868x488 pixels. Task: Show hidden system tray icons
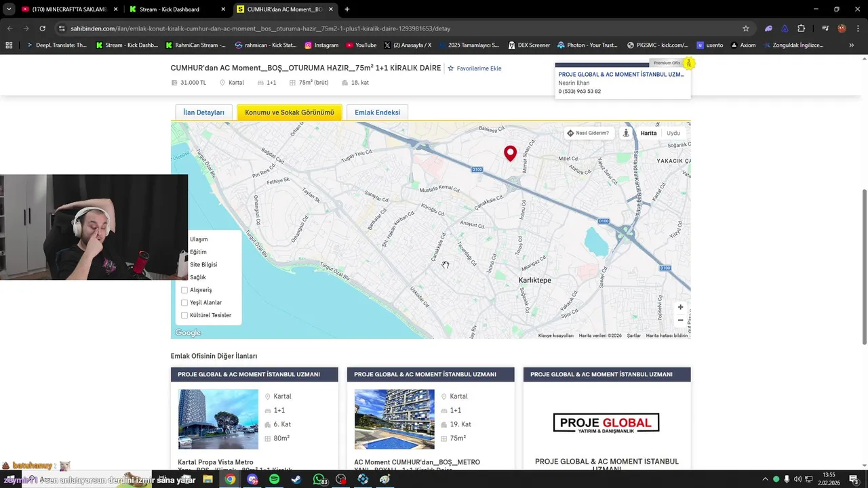pos(765,479)
